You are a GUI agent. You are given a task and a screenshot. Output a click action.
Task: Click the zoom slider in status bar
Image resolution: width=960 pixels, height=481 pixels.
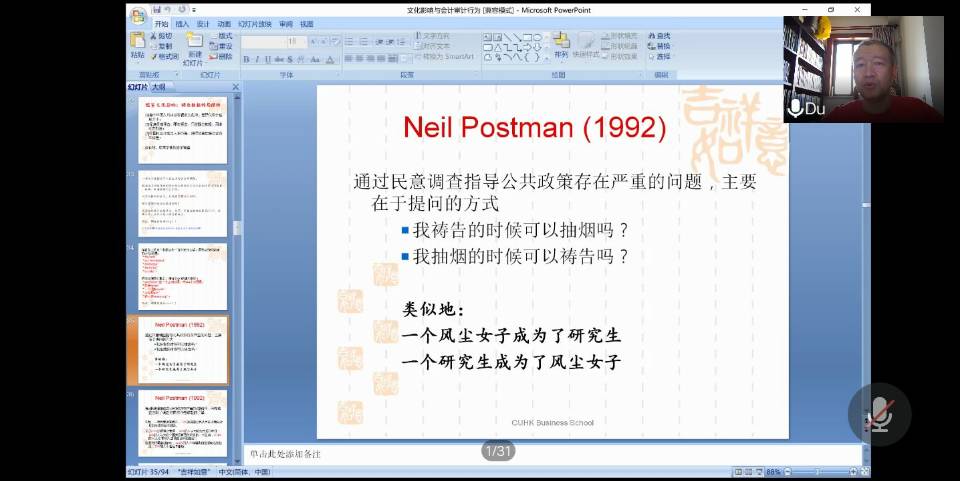point(820,471)
